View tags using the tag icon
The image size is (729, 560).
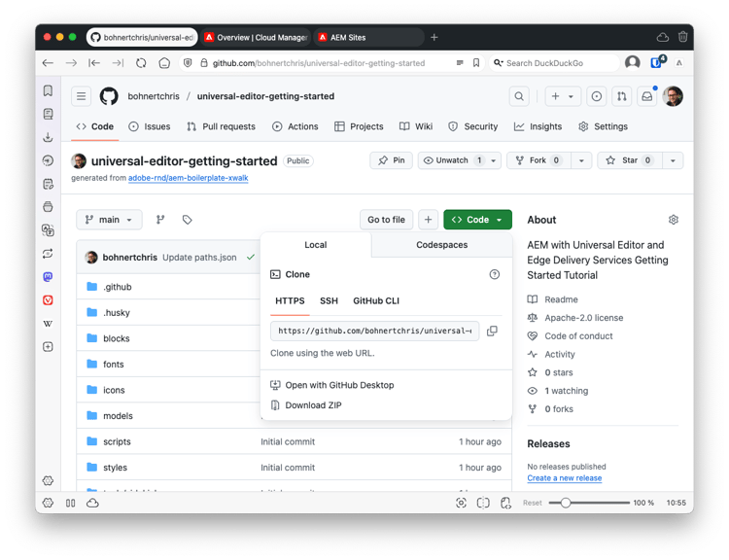coord(187,220)
